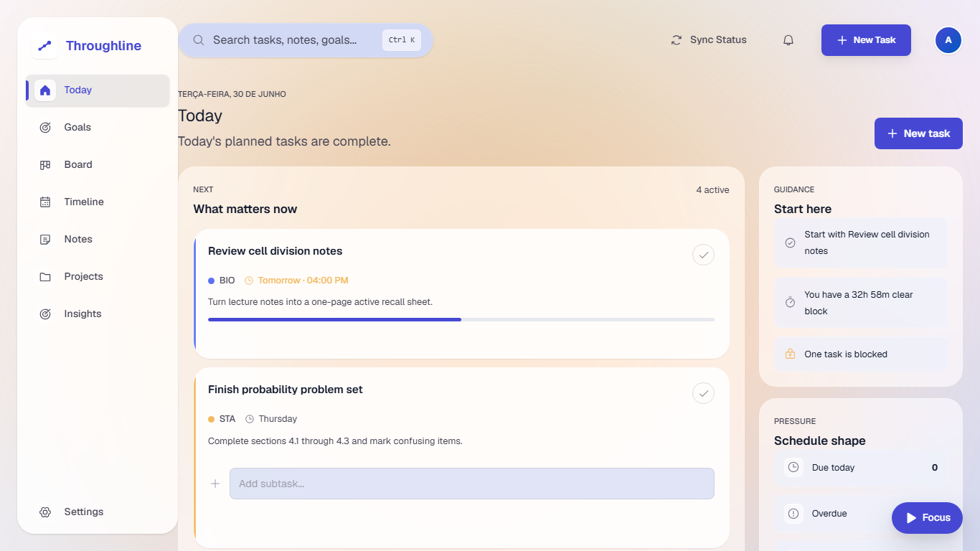Click the Due today row
The height and width of the screenshot is (551, 980).
coord(861,468)
